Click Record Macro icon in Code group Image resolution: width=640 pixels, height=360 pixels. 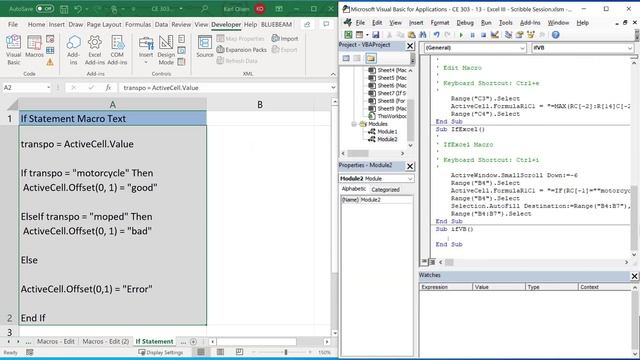click(50, 39)
